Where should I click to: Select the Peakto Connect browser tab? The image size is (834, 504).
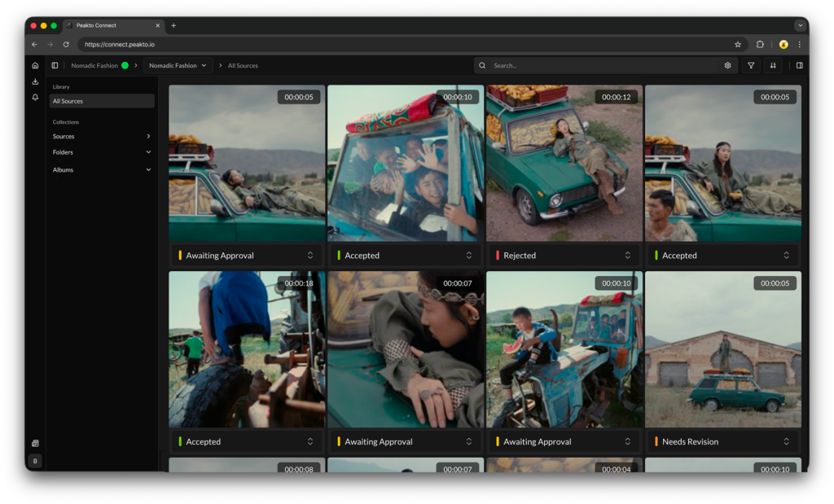113,25
